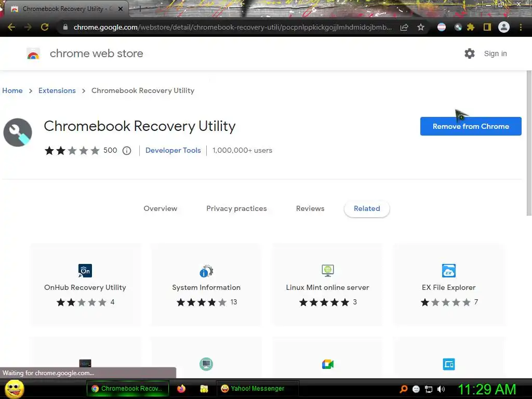
Task: Click the chrome web store title text
Action: [96, 54]
